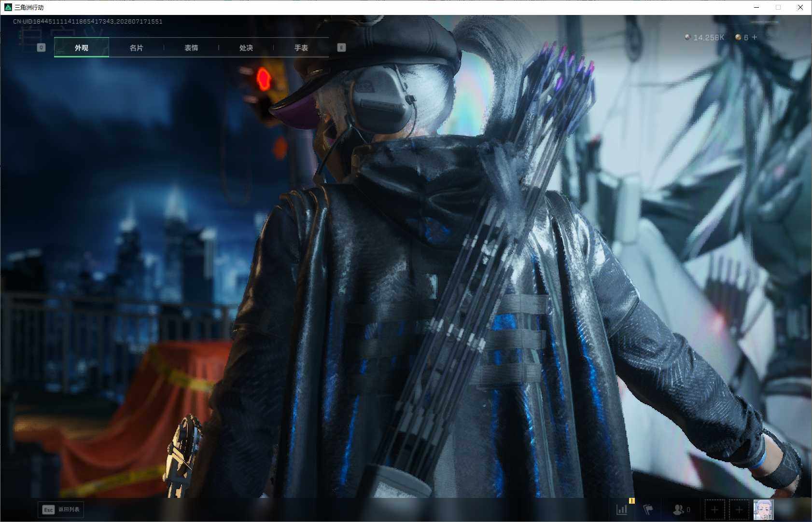Minimize the game window
812x522 pixels.
click(756, 7)
